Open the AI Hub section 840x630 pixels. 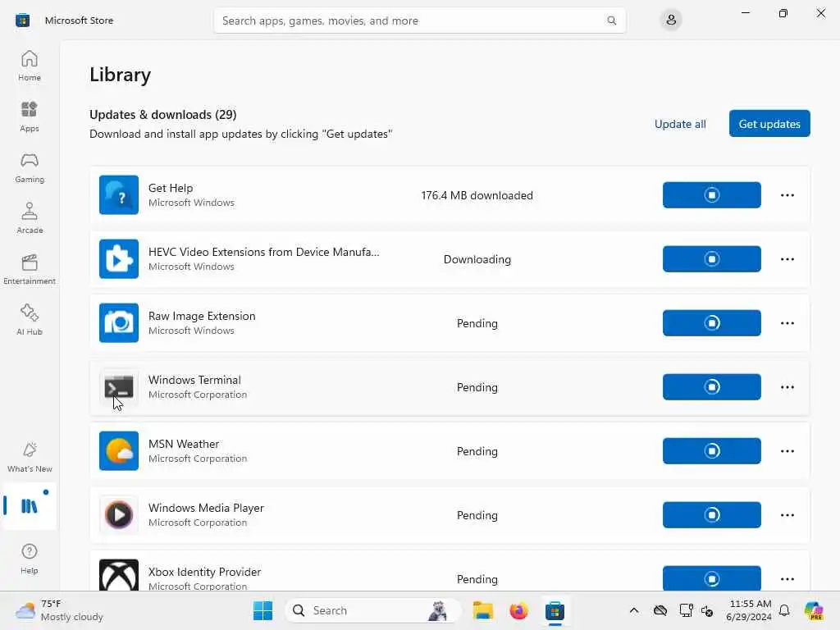pyautogui.click(x=30, y=320)
